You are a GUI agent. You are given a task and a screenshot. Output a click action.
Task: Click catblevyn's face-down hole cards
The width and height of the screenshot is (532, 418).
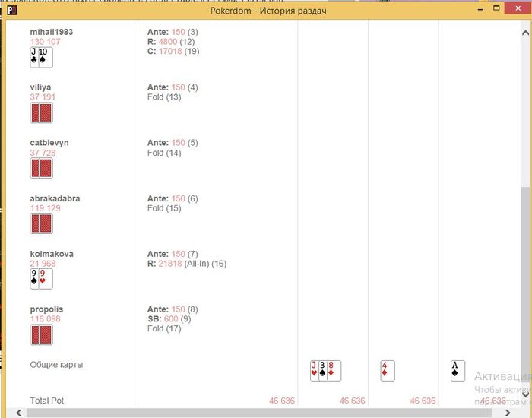pos(41,168)
